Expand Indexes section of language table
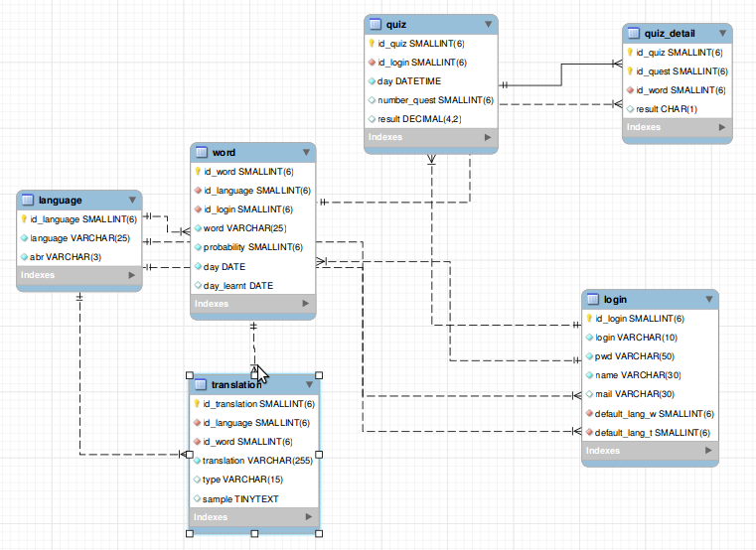 point(130,275)
